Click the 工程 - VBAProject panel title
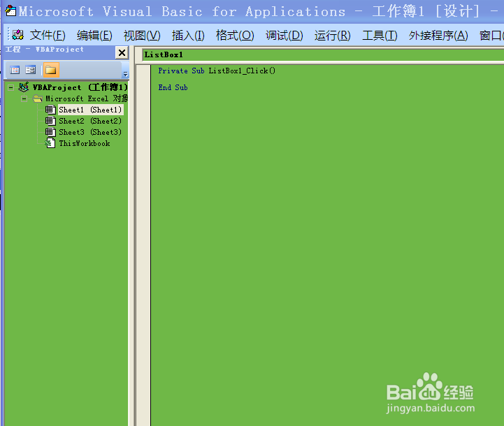This screenshot has width=504, height=426. (x=45, y=50)
